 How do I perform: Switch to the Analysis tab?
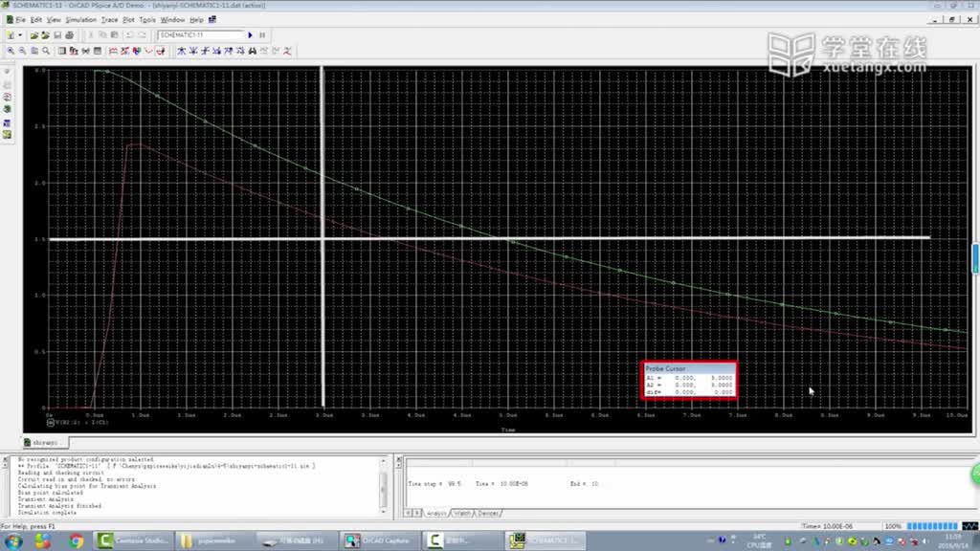point(436,514)
